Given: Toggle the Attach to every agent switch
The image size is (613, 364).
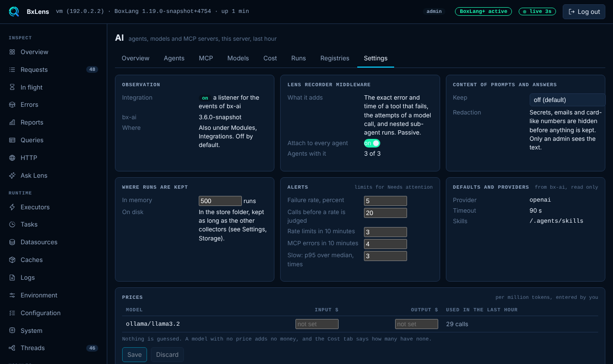Looking at the screenshot, I should 372,143.
